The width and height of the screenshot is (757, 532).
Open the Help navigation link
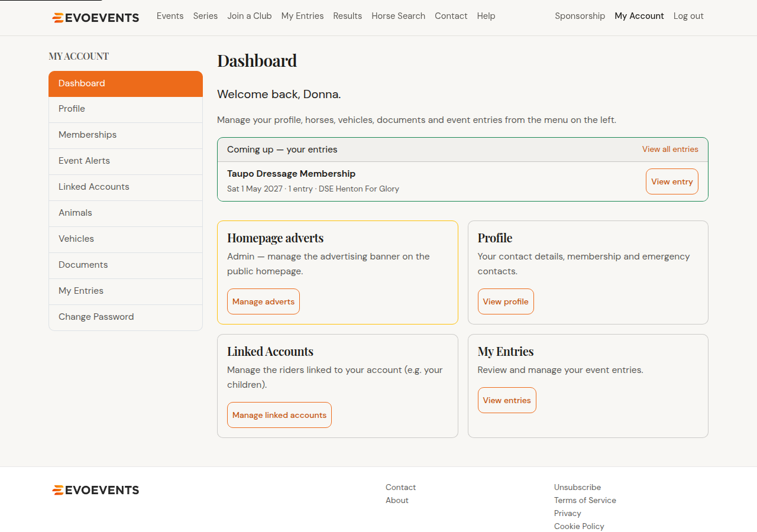pos(486,16)
